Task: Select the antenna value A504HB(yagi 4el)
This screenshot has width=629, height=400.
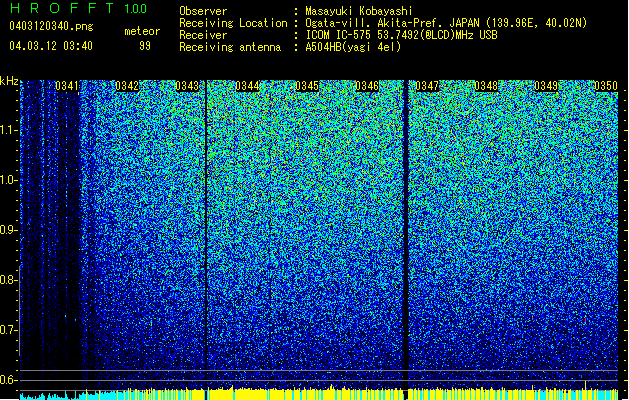Action: (x=353, y=47)
